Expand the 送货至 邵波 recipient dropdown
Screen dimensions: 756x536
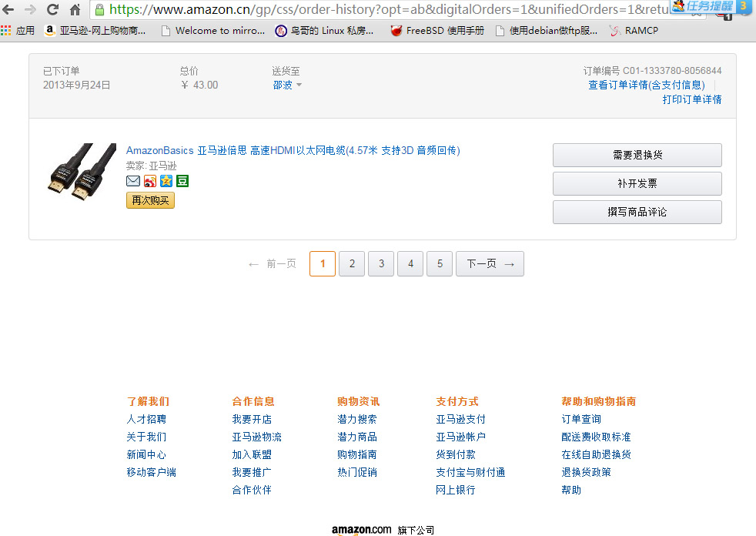click(287, 85)
